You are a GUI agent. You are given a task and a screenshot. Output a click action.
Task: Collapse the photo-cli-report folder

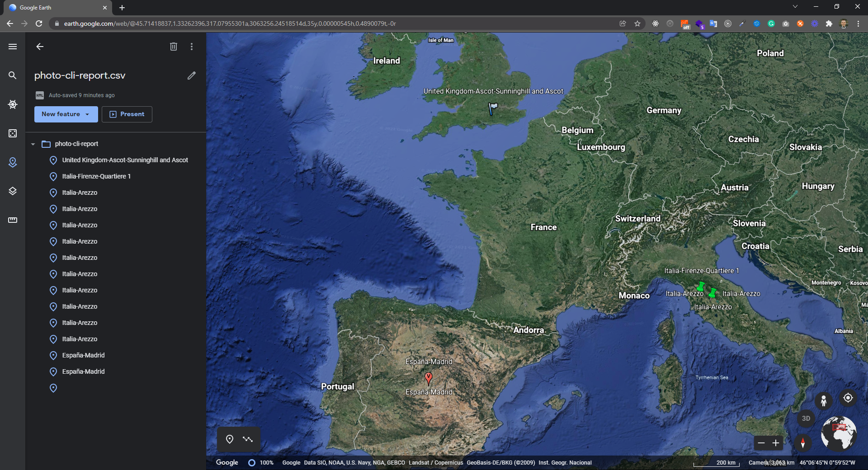33,144
